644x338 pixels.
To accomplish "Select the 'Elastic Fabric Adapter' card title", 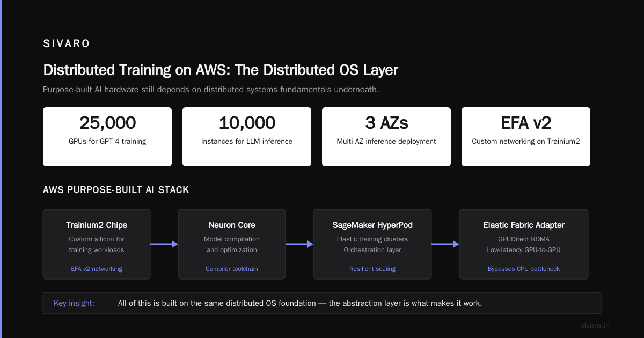I will (x=524, y=225).
